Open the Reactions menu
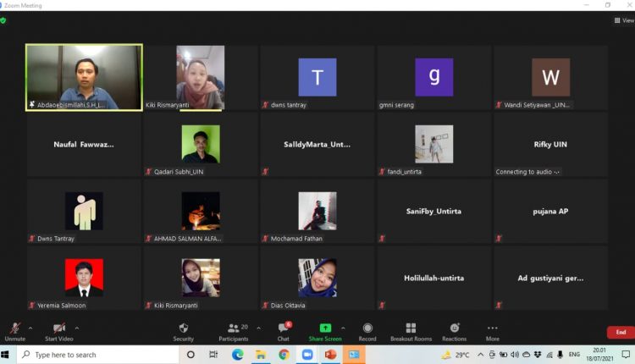635x364 pixels. (454, 328)
